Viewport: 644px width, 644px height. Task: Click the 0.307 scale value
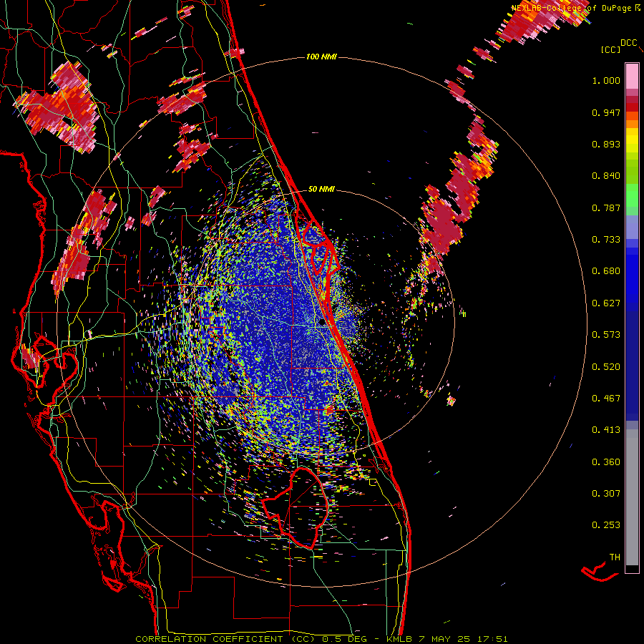coord(606,494)
